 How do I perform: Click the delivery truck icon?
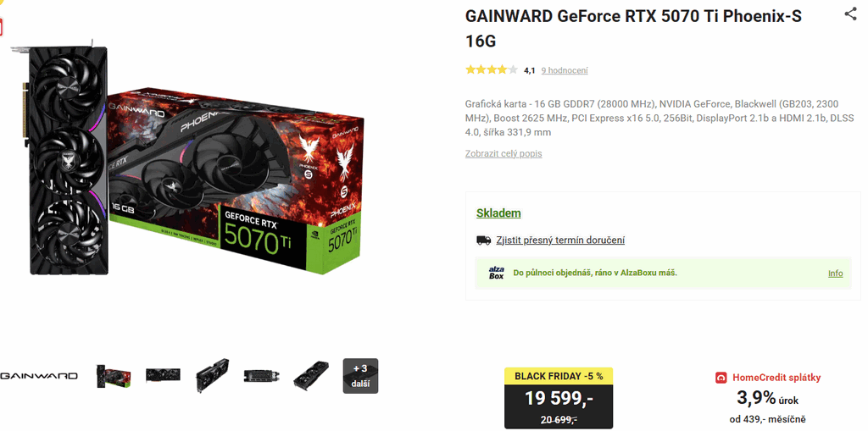483,240
